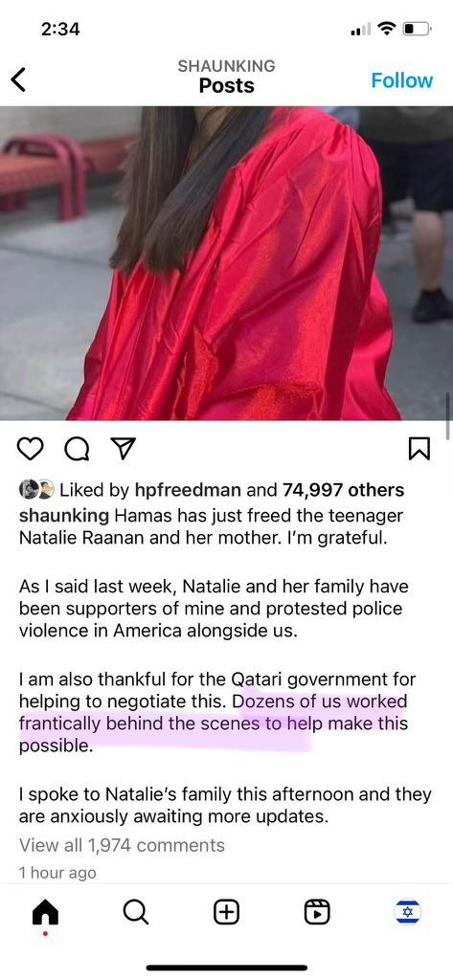Share the post via paper plane icon
This screenshot has width=453, height=980.
[123, 448]
